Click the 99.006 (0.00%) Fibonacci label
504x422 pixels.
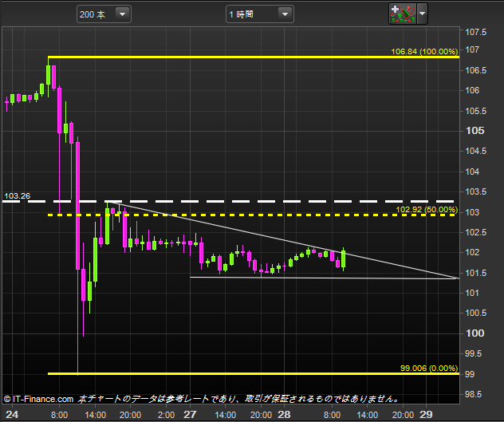click(429, 368)
